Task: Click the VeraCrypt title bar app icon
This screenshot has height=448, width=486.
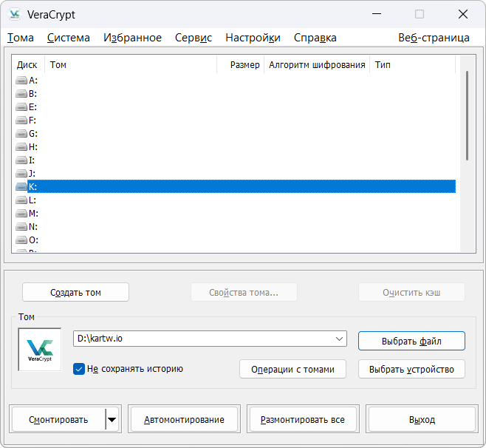Action: point(15,15)
